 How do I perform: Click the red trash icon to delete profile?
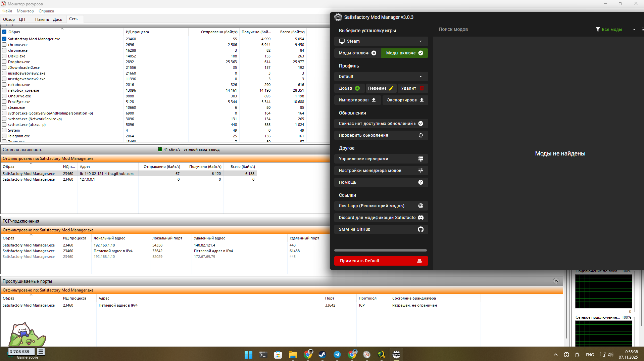(422, 88)
